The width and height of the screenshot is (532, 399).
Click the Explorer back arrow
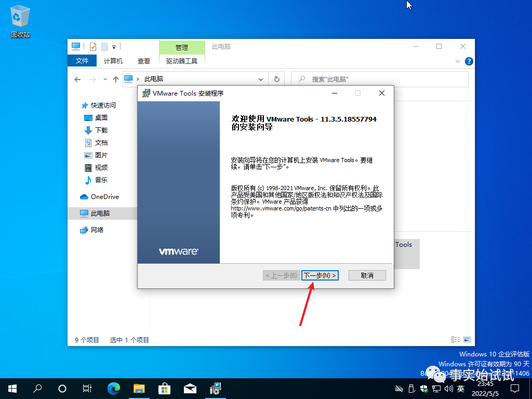(x=77, y=79)
